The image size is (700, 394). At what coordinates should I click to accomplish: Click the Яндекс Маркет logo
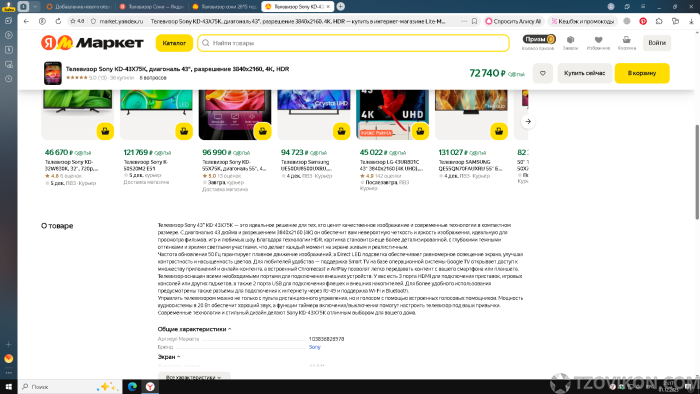pyautogui.click(x=92, y=43)
